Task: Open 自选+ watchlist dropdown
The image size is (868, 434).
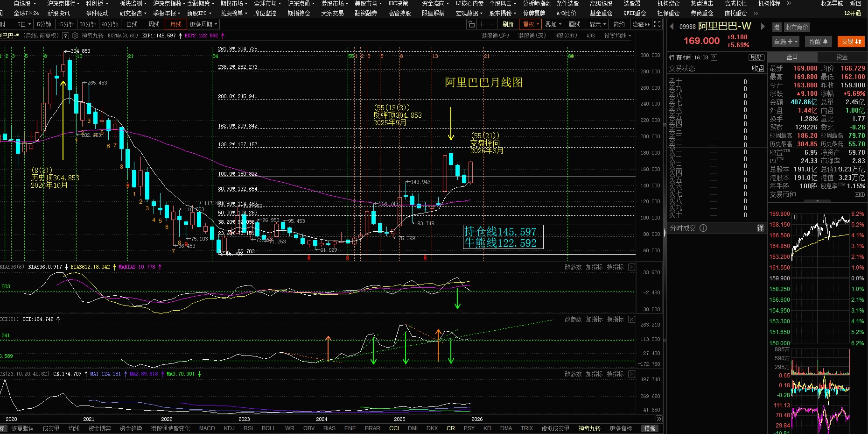Action: coord(785,42)
